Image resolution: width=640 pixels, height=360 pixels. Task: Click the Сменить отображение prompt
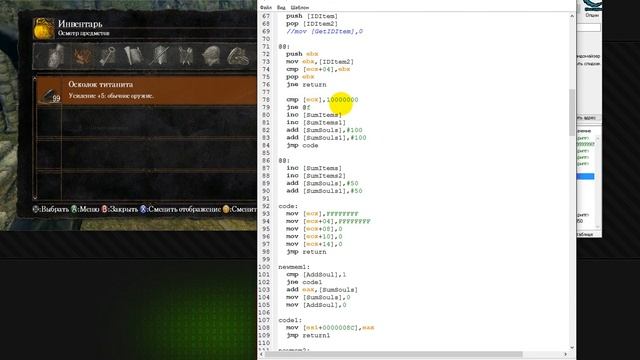click(x=180, y=209)
